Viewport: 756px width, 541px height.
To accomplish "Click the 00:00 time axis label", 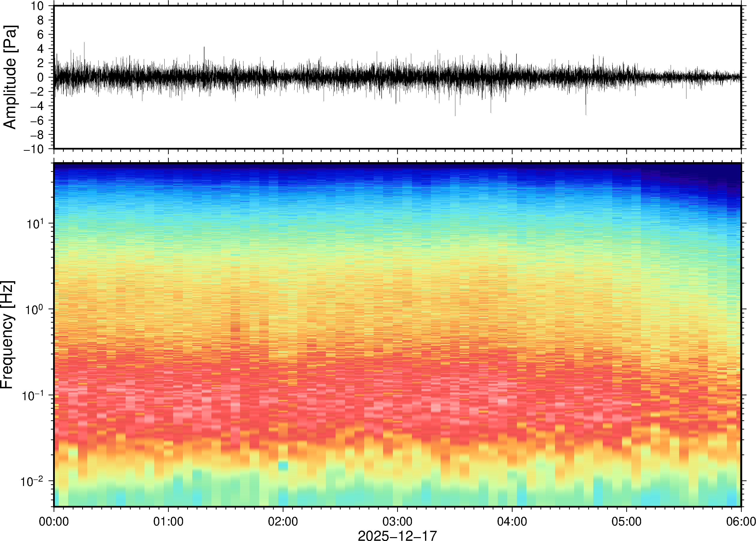I will coord(54,521).
